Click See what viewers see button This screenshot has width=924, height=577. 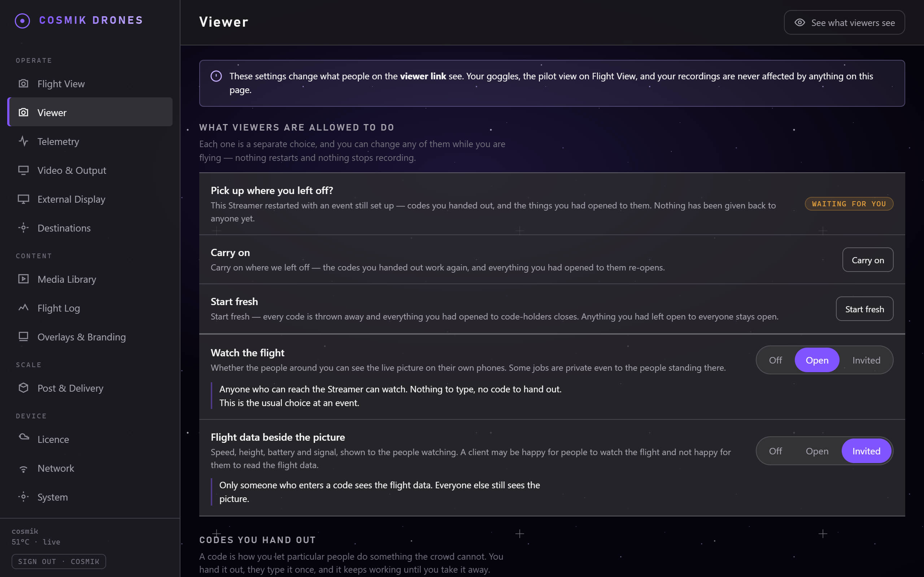tap(844, 22)
